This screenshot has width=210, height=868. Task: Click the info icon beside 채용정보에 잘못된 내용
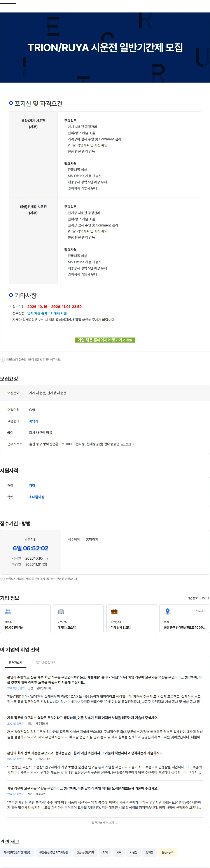[x=3, y=360]
